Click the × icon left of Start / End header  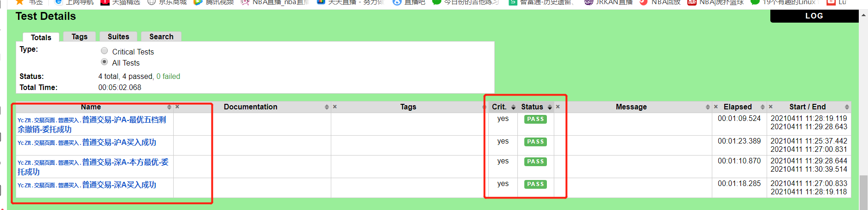[x=771, y=107]
